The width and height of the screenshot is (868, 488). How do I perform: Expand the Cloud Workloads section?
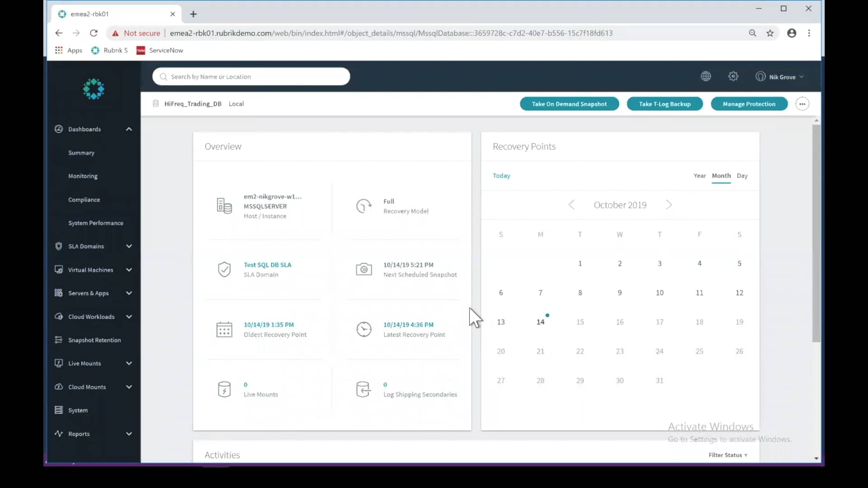[129, 316]
